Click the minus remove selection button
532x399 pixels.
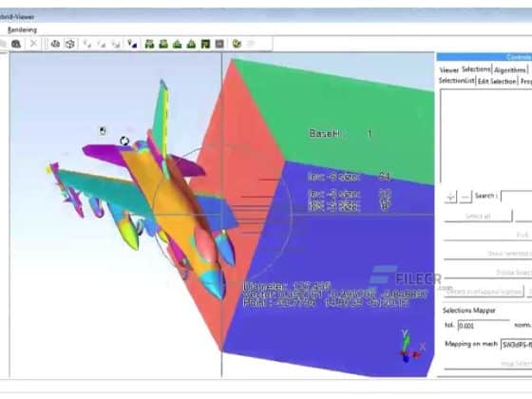pyautogui.click(x=465, y=197)
